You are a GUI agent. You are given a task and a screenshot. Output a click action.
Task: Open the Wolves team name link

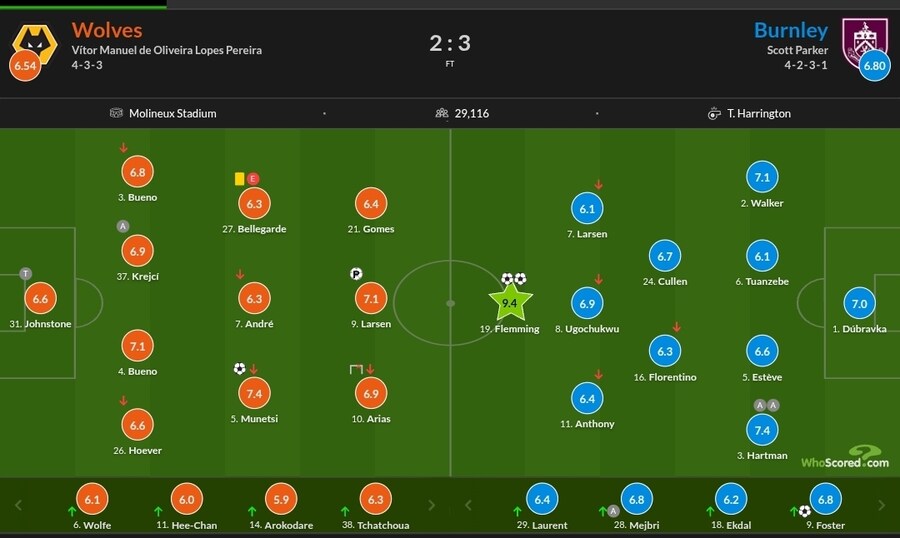(107, 30)
